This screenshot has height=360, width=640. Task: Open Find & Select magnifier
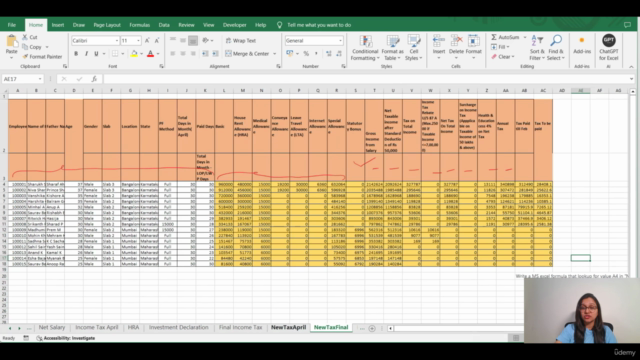tap(556, 48)
